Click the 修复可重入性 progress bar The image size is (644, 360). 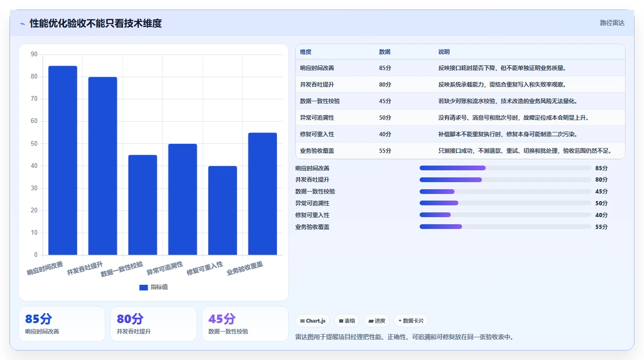pyautogui.click(x=506, y=215)
